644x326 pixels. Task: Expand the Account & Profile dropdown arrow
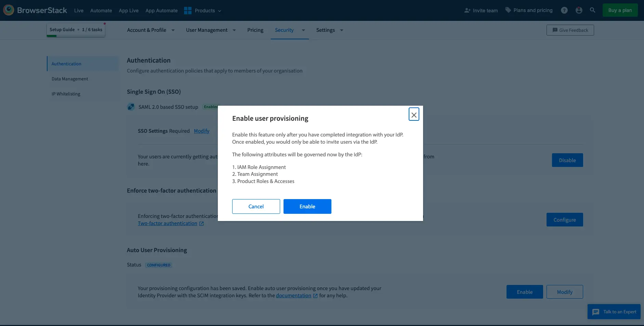(173, 30)
